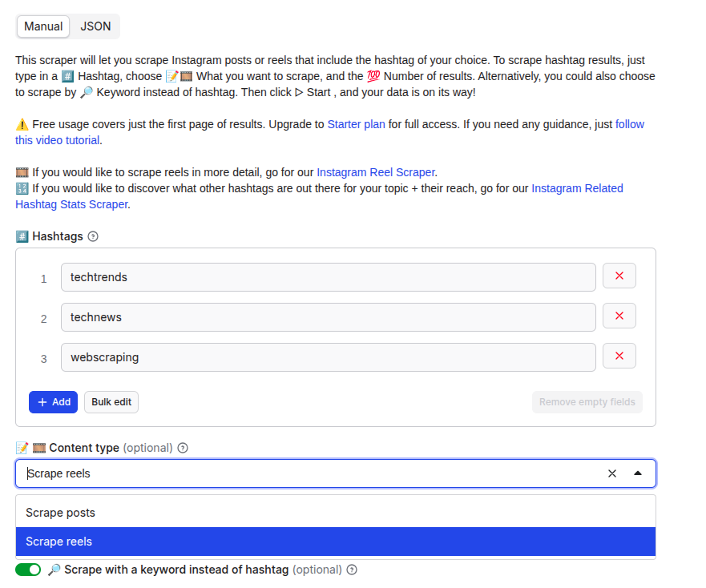
Task: Clear the Content type selection
Action: pyautogui.click(x=612, y=473)
